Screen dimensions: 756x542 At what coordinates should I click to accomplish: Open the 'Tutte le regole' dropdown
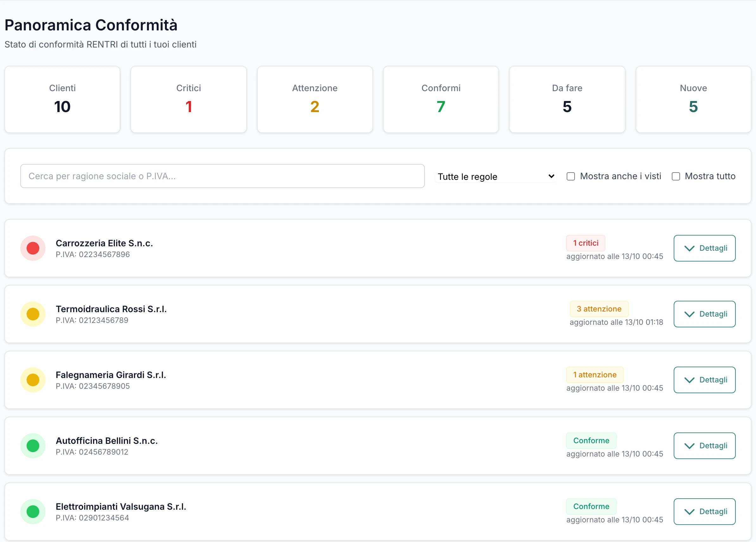pyautogui.click(x=496, y=176)
